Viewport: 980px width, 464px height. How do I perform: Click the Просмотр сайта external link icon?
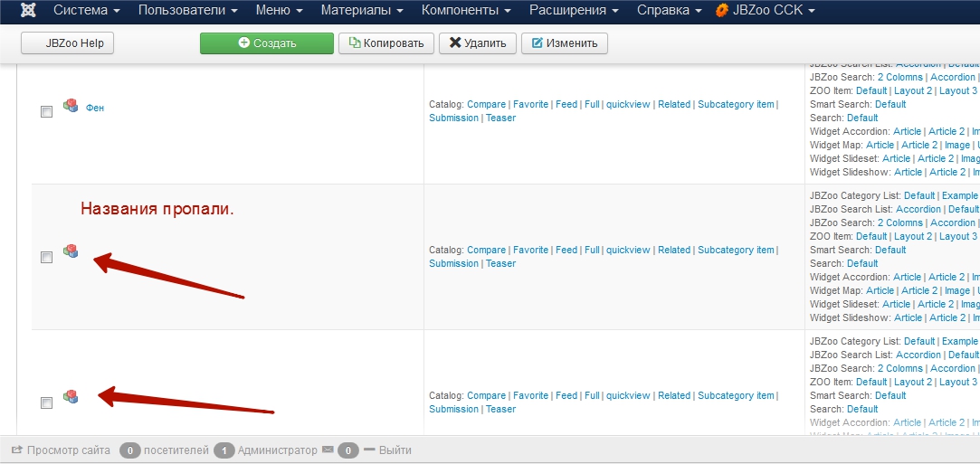click(16, 450)
